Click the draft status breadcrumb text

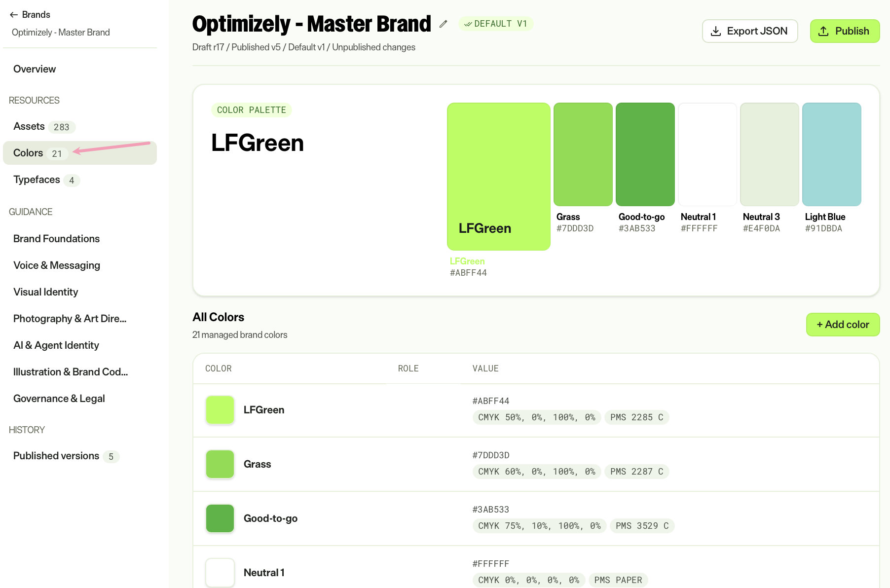click(x=304, y=47)
